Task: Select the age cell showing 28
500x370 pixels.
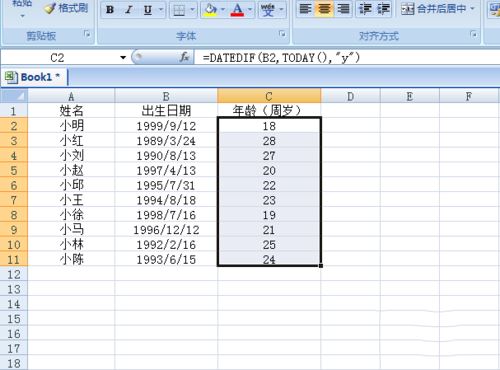Action: point(269,140)
